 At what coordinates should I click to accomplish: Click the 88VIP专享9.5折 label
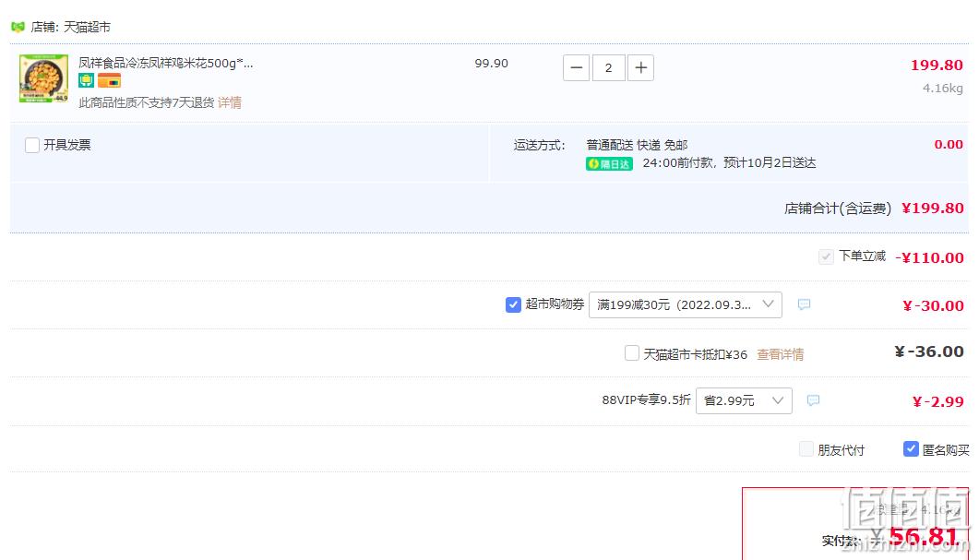click(x=646, y=400)
